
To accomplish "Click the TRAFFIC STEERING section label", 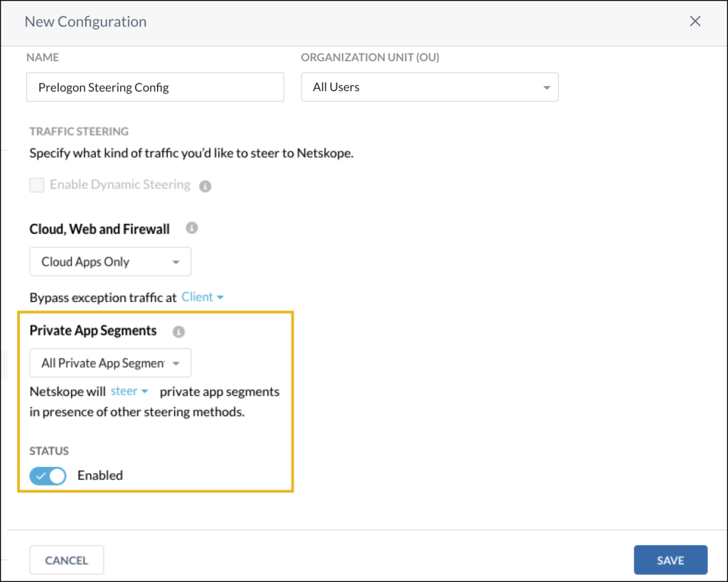I will (79, 131).
